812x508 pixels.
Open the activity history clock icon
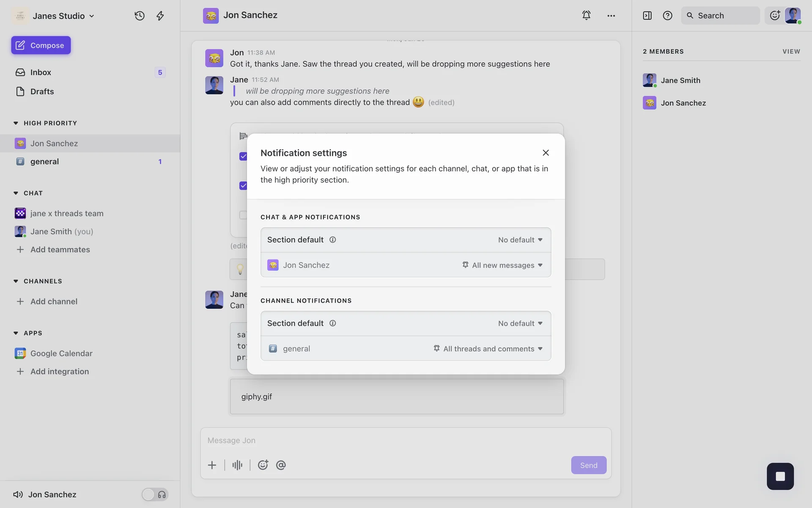(140, 16)
